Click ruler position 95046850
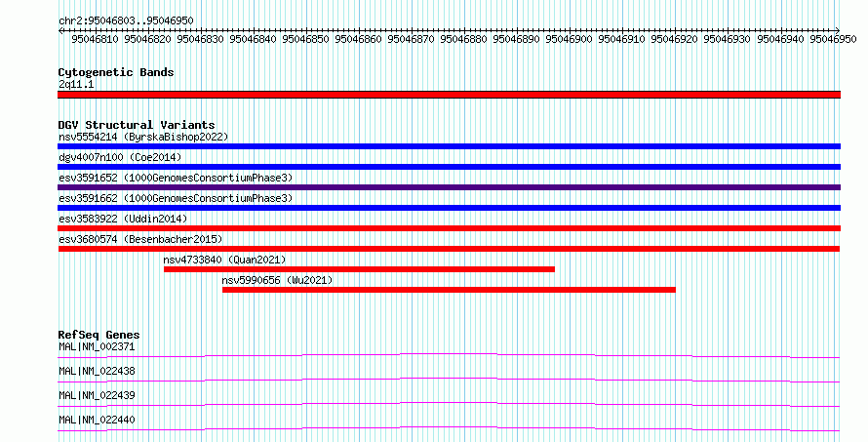The height and width of the screenshot is (442, 868). (x=305, y=39)
